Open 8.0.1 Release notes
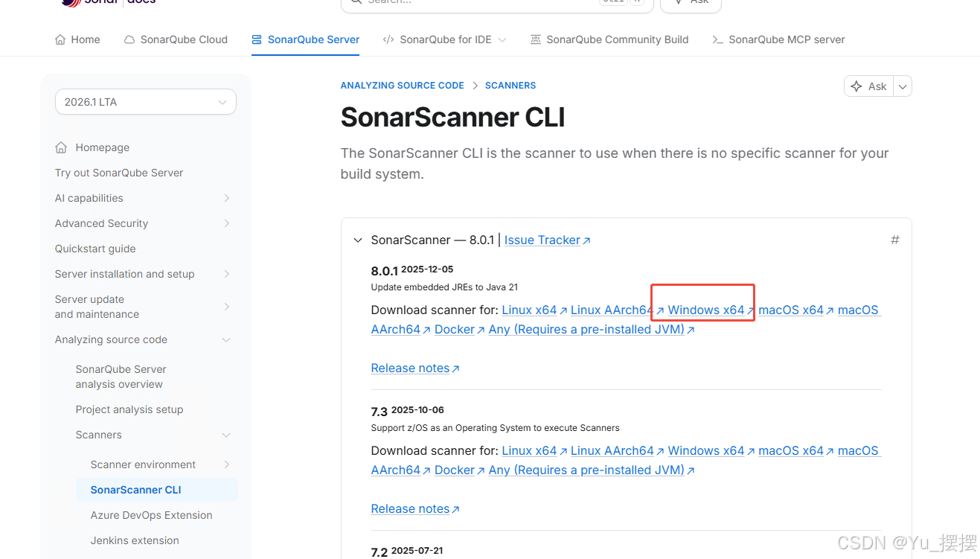The height and width of the screenshot is (559, 980). point(410,368)
